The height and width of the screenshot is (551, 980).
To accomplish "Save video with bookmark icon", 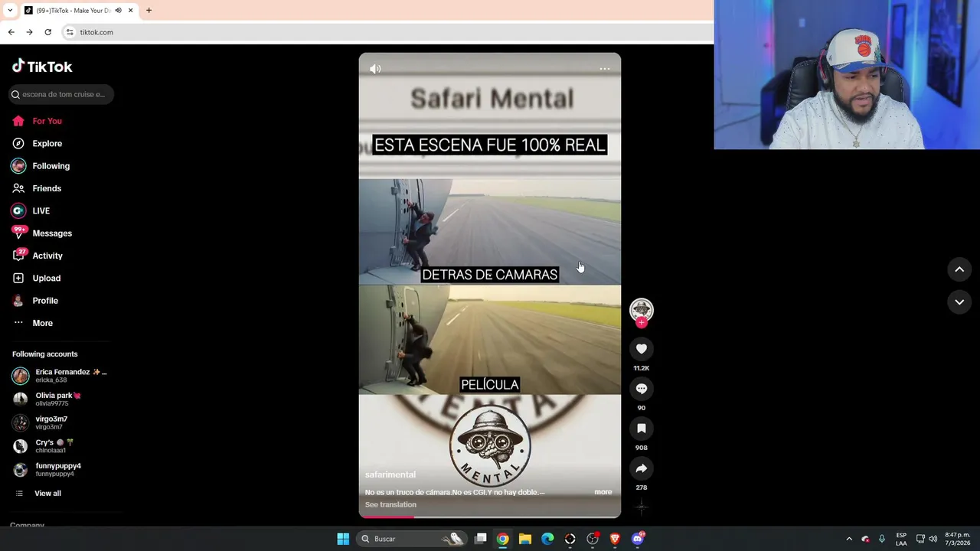I will [642, 429].
